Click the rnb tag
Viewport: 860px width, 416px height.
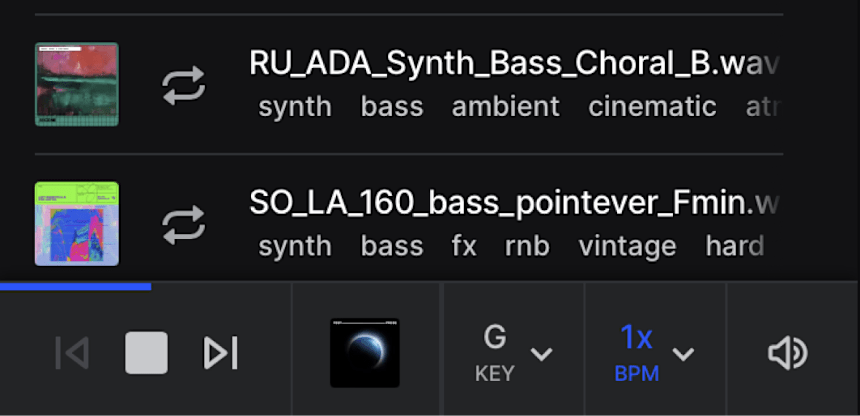coord(525,246)
